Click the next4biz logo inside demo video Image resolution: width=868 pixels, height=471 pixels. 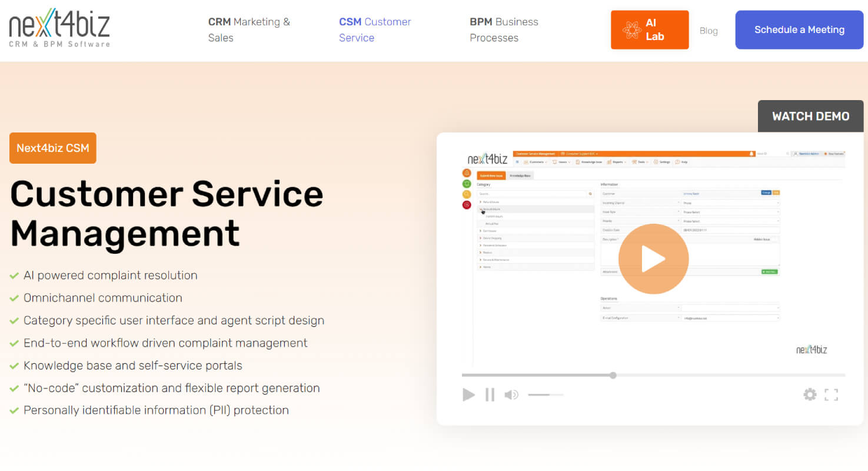488,159
